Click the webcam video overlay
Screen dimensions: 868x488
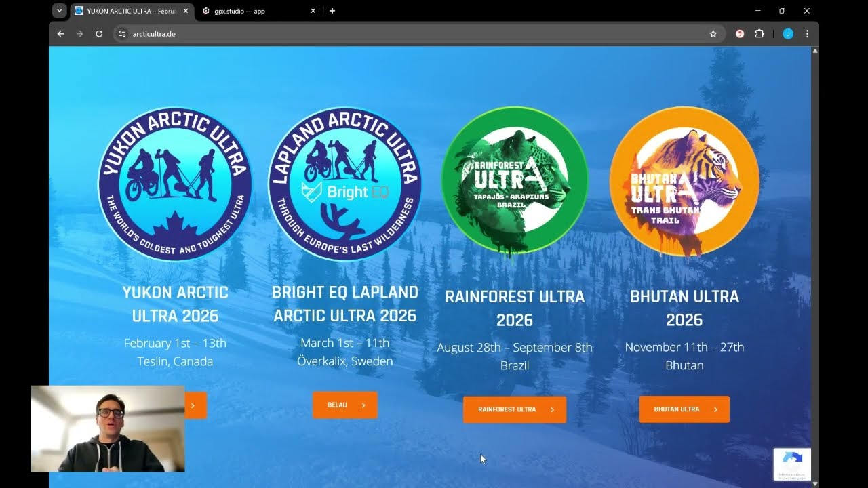pyautogui.click(x=108, y=428)
